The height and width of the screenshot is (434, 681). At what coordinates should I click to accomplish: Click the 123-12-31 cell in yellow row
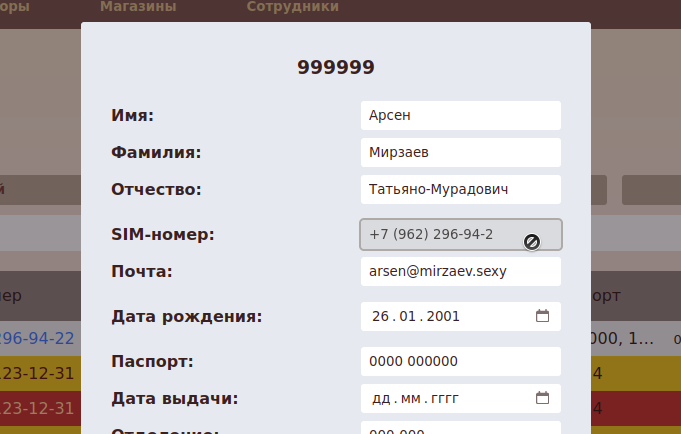pyautogui.click(x=38, y=373)
